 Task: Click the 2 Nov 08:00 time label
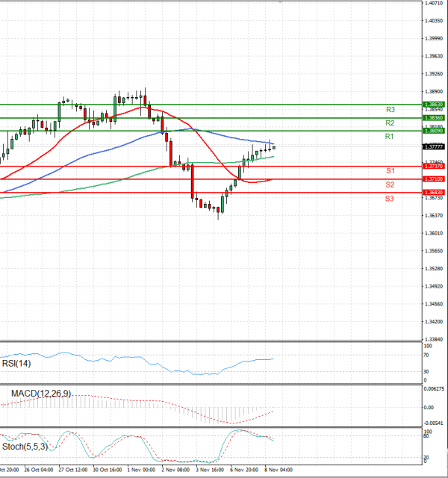click(175, 470)
